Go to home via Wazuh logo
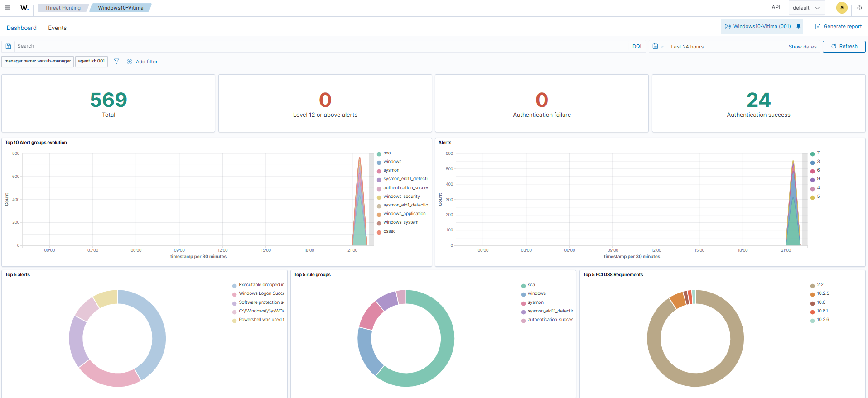The image size is (868, 398). click(x=24, y=8)
